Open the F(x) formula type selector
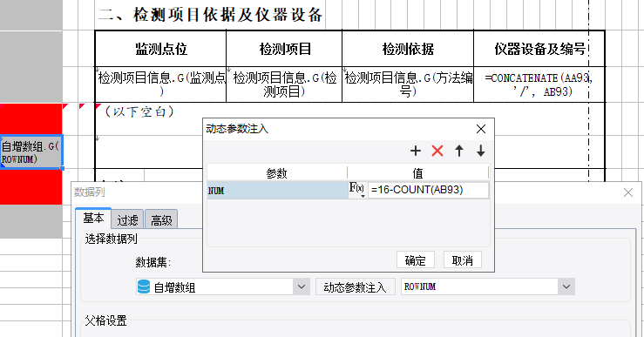 point(357,190)
